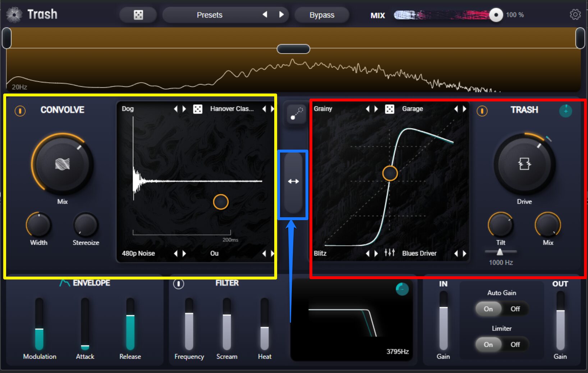Screen dimensions: 588x373
Task: Randomize Trash distortions with dice icon
Action: click(x=390, y=109)
